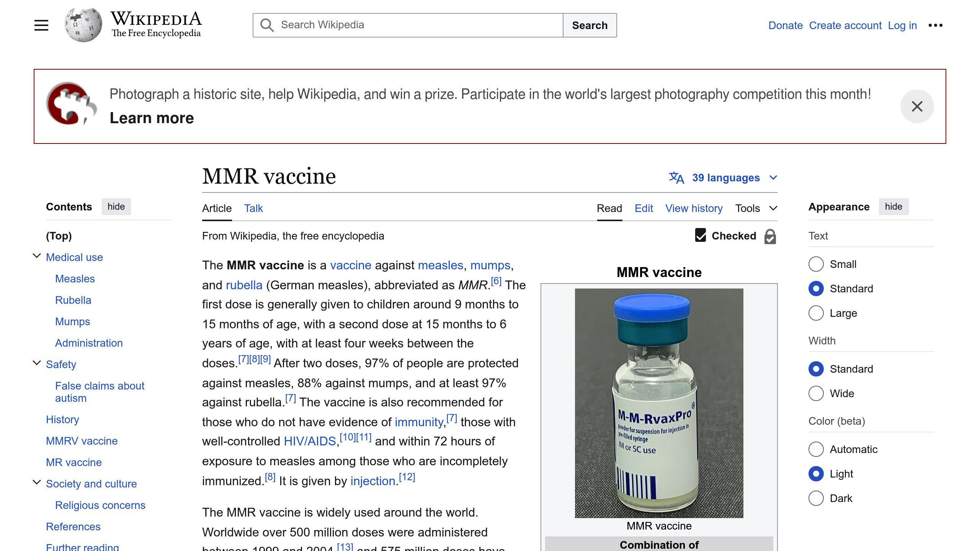
Task: Click Wikipedia The Free Encyclopedia wordmark
Action: pos(156,24)
